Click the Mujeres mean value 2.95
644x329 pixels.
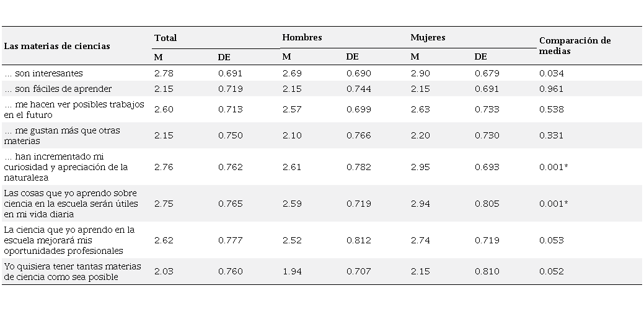(420, 167)
